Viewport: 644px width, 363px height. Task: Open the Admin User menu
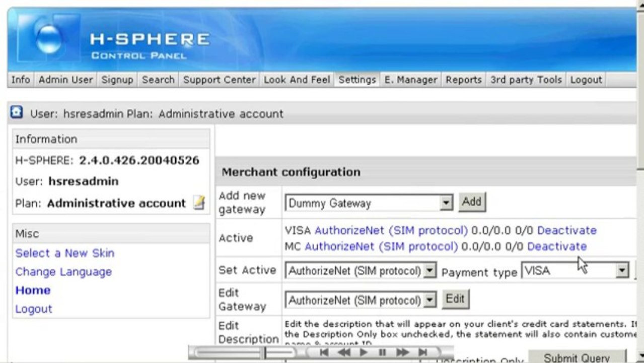[x=65, y=80]
